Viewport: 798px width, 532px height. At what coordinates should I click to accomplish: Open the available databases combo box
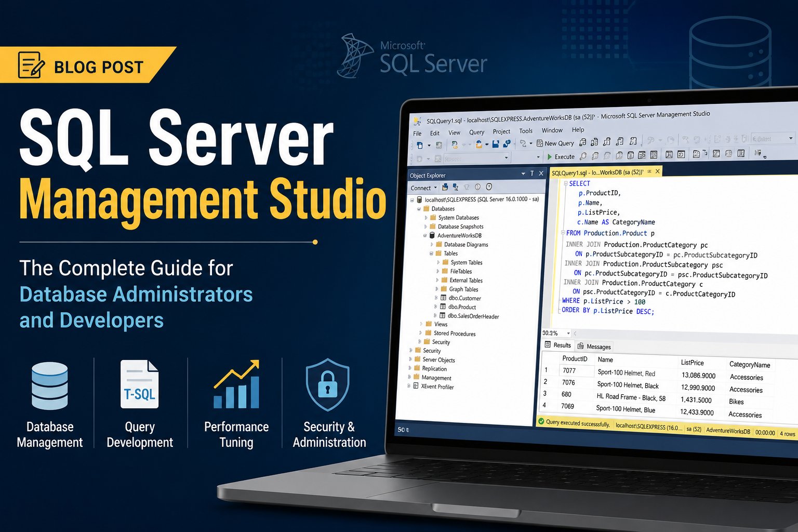coord(475,158)
